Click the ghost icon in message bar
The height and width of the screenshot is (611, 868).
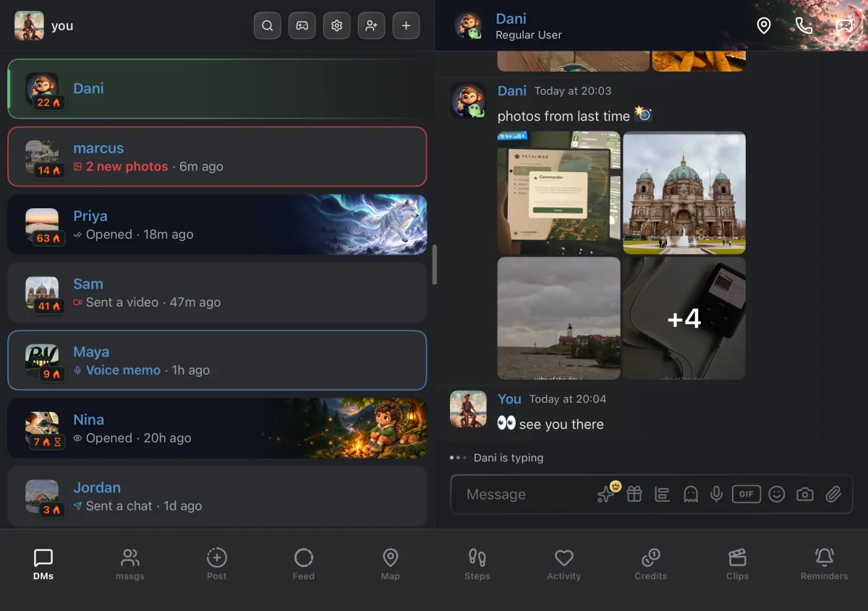coord(691,495)
